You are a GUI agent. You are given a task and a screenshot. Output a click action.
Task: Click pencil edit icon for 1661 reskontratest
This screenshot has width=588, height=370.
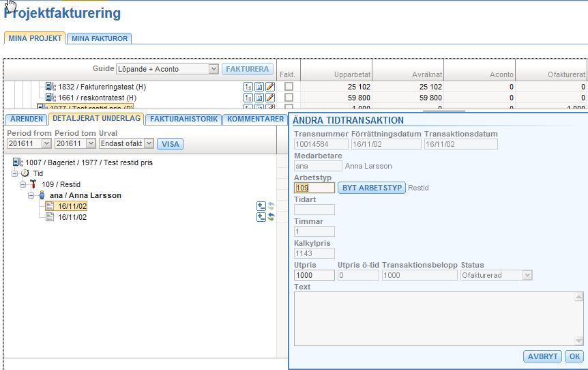pyautogui.click(x=270, y=98)
